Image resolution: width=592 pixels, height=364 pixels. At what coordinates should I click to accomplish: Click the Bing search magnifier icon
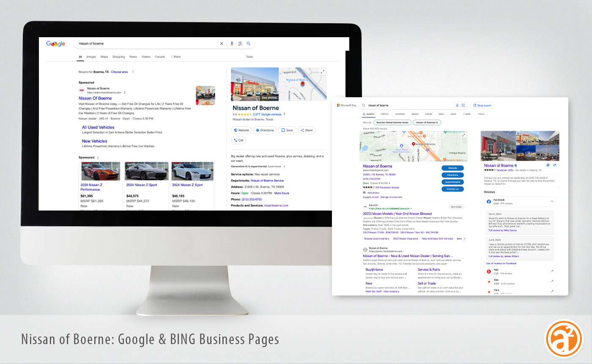coord(364,105)
